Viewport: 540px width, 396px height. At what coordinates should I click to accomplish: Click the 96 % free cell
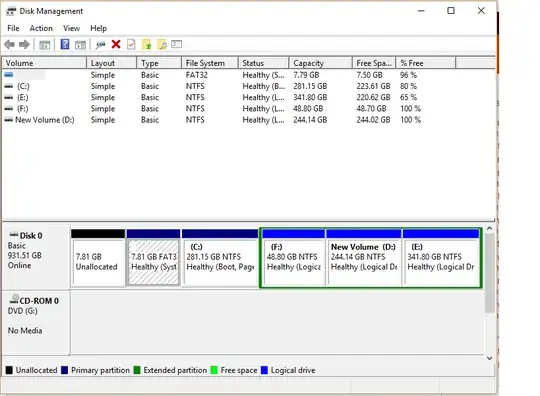[x=408, y=75]
